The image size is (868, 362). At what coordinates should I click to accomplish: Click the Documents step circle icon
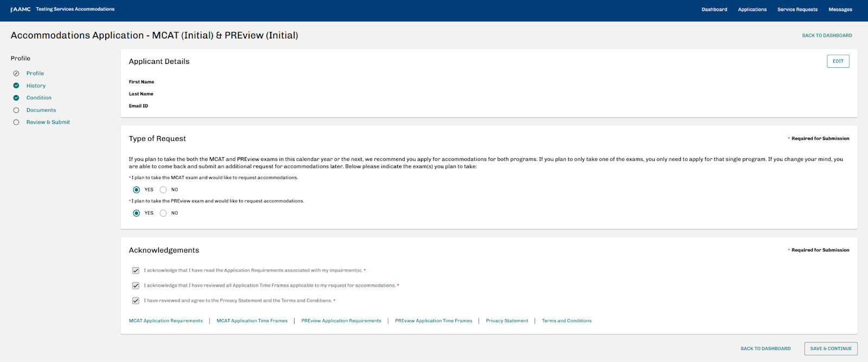tap(16, 110)
